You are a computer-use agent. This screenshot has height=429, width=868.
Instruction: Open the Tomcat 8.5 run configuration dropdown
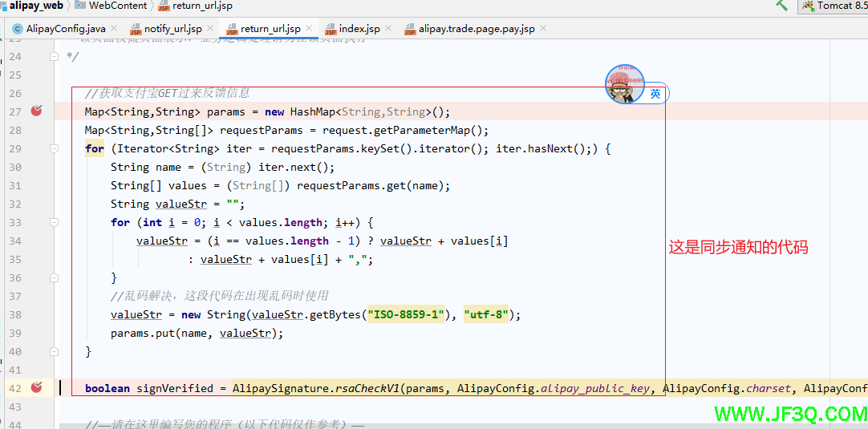pyautogui.click(x=833, y=6)
